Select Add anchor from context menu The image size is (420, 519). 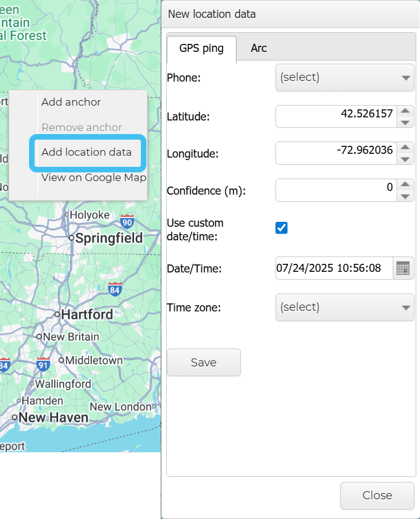[71, 103]
